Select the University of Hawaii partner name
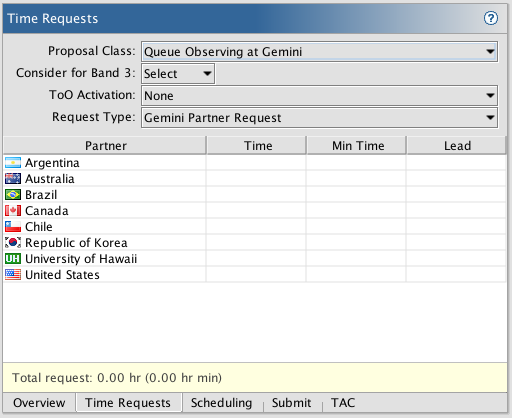The image size is (512, 418). tap(81, 259)
